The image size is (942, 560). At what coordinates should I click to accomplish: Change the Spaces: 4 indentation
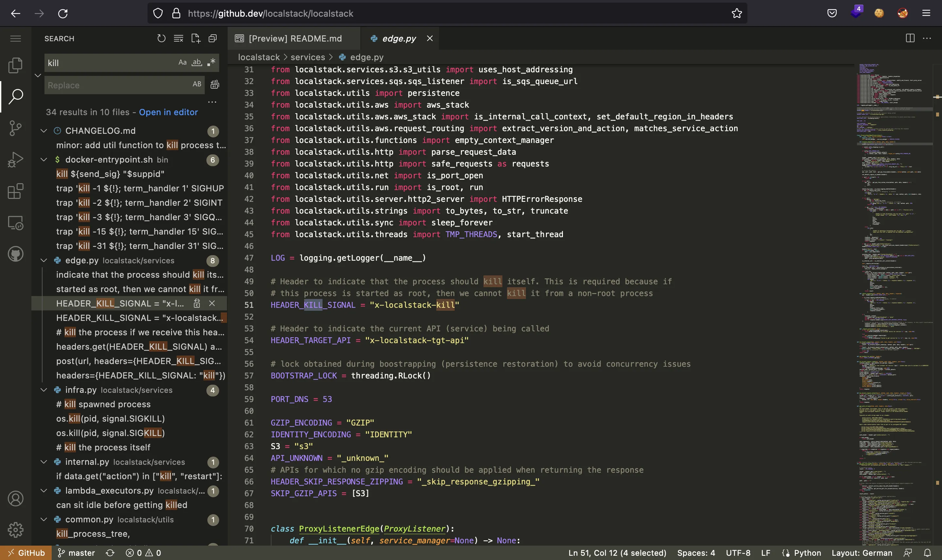click(696, 553)
